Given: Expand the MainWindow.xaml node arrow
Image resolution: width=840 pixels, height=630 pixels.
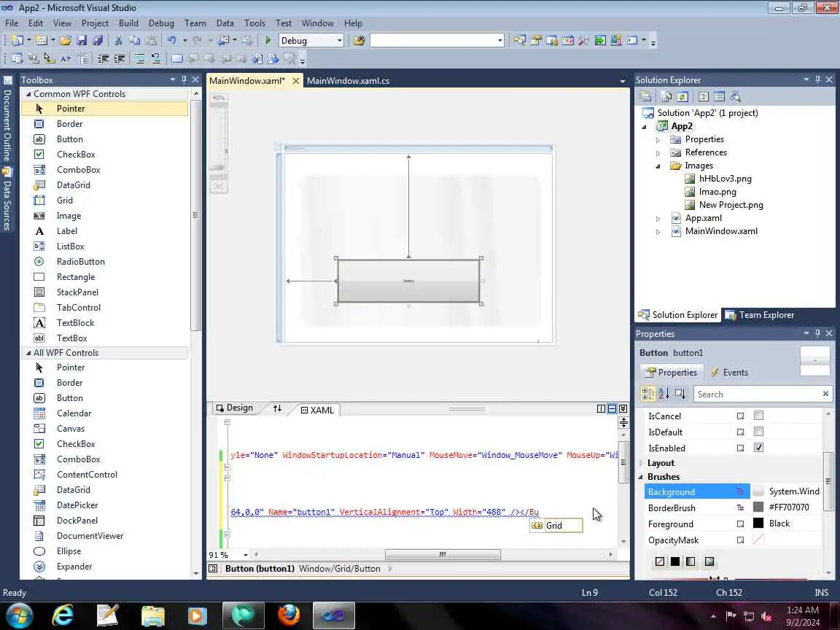Looking at the screenshot, I should click(x=658, y=231).
